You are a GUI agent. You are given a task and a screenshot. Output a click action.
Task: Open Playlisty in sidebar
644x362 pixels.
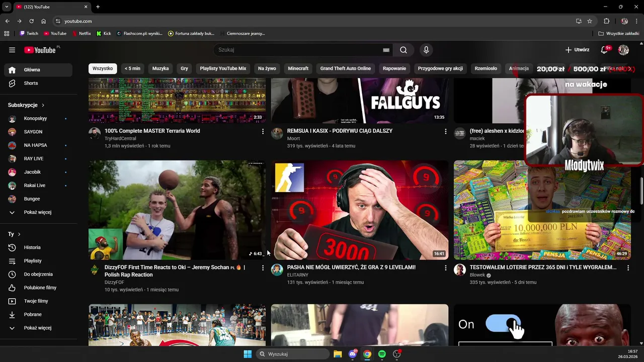coord(38,261)
